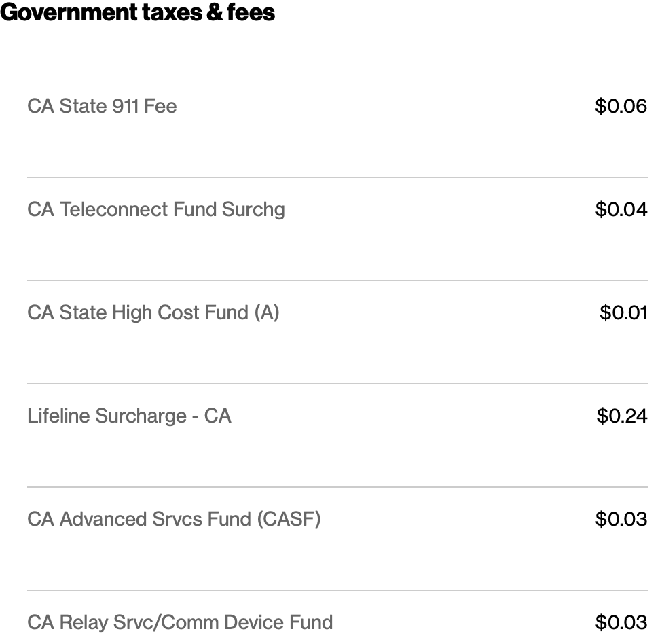The image size is (660, 644).
Task: Click the ampersand in the section heading
Action: click(215, 12)
